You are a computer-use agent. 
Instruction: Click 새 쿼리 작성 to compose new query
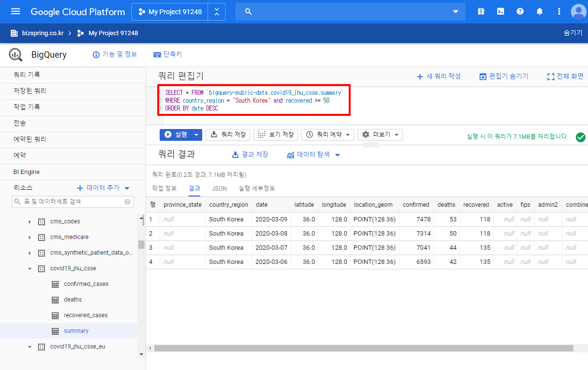(439, 76)
